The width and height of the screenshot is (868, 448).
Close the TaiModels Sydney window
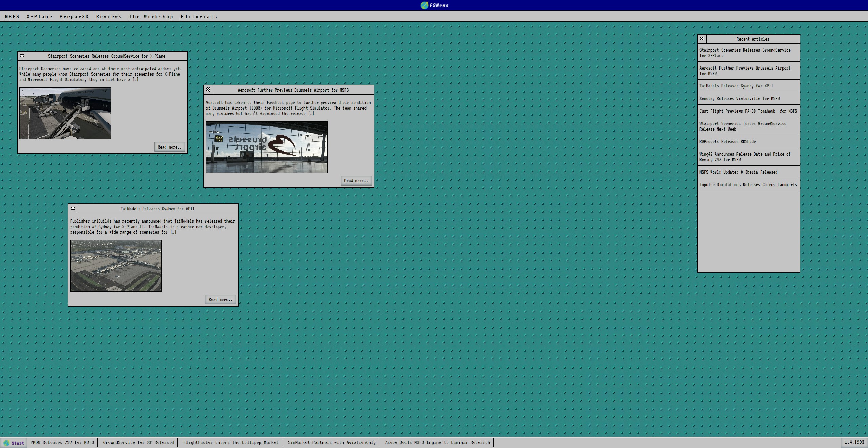click(x=73, y=208)
